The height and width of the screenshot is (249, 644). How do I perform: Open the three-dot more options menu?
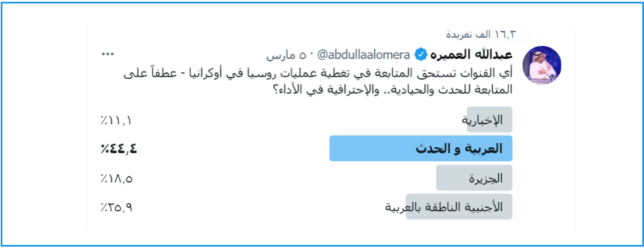(x=108, y=54)
